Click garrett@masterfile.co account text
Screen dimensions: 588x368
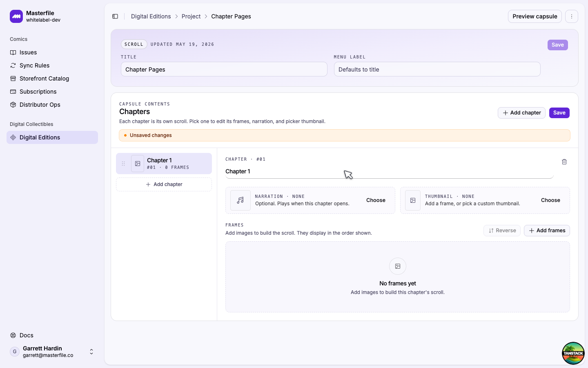point(48,355)
